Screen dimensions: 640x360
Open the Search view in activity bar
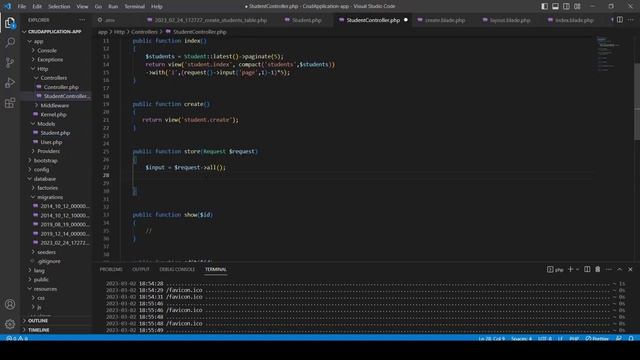click(x=10, y=42)
